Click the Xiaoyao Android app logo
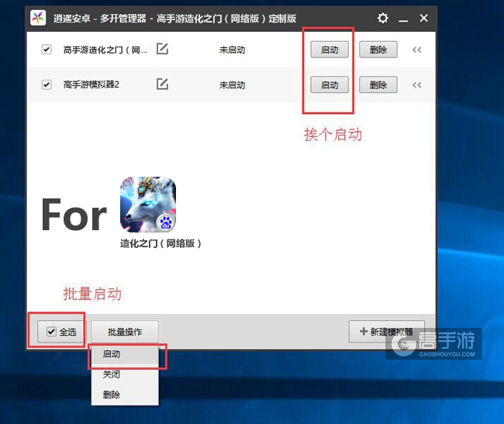This screenshot has width=504, height=424. pyautogui.click(x=38, y=18)
